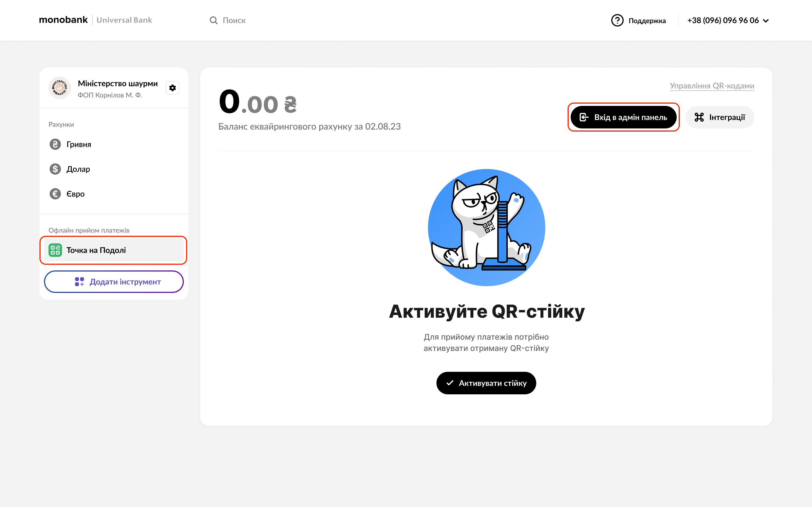Select Точка на Подолі payment point
The image size is (812, 507).
(96, 250)
